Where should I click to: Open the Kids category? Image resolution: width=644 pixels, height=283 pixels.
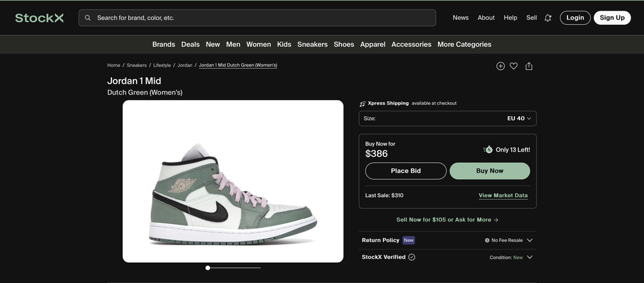tap(284, 44)
